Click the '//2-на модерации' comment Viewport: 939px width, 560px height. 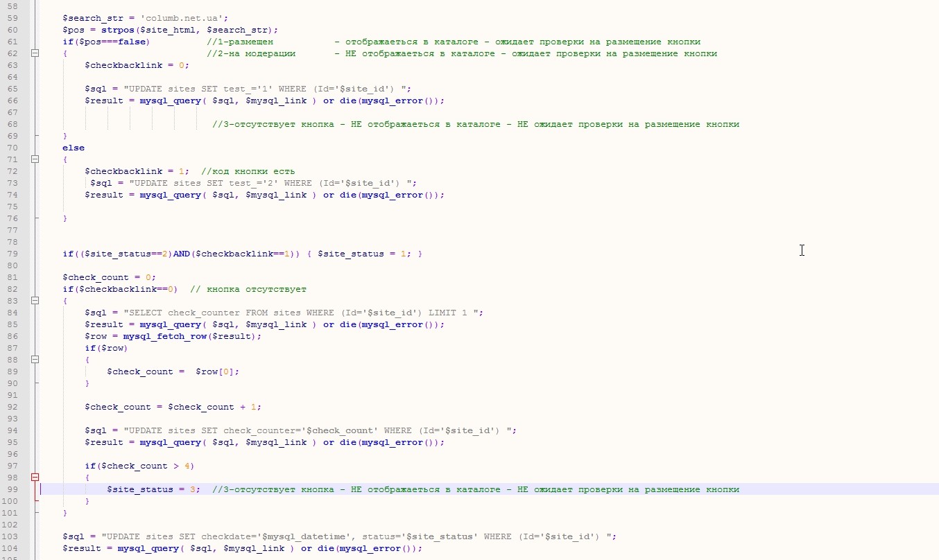[251, 53]
